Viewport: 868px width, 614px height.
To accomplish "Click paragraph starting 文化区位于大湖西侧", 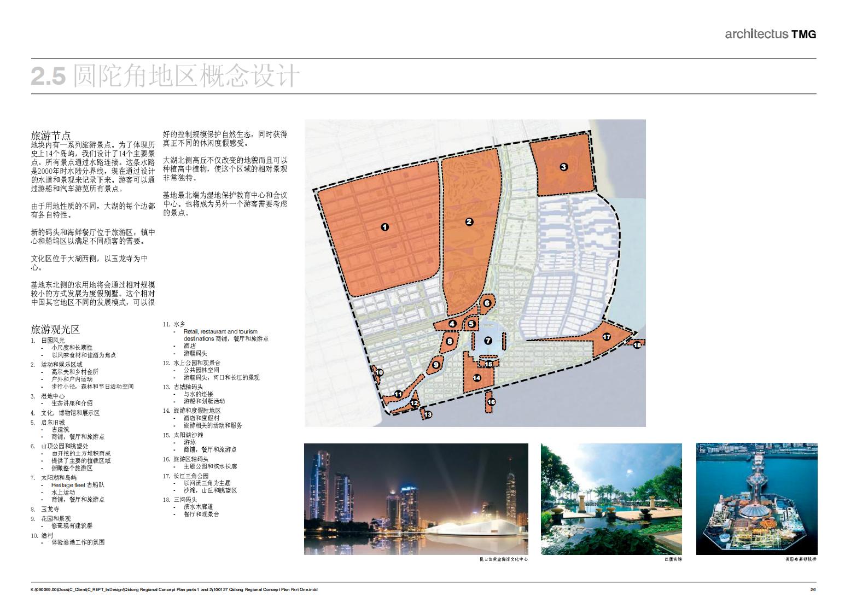I will (89, 262).
